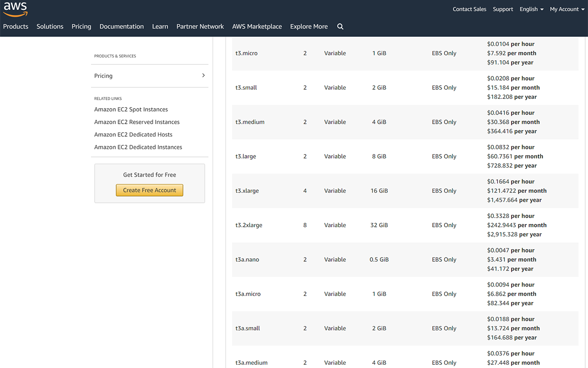
Task: Open the Explore More menu
Action: (309, 26)
